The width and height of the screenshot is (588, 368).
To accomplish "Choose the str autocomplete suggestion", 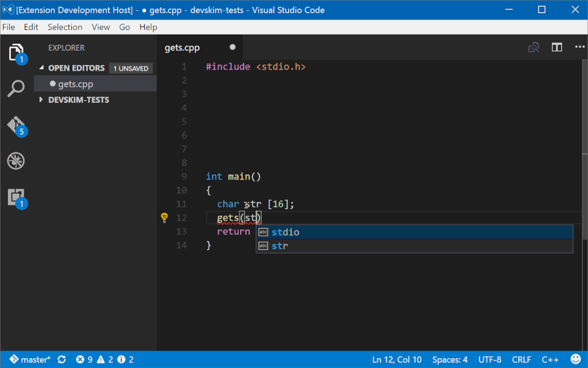I will coord(415,246).
